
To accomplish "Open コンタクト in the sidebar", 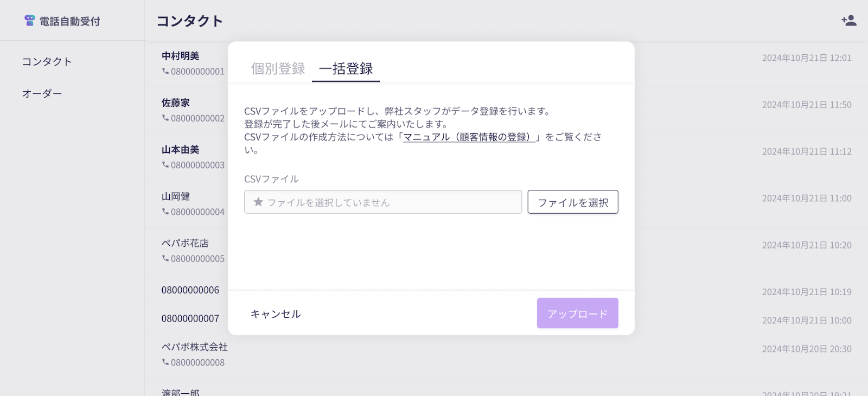I will pos(47,61).
